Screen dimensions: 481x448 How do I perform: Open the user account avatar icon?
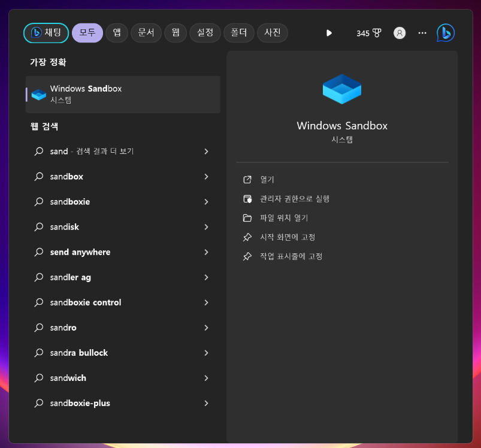400,33
